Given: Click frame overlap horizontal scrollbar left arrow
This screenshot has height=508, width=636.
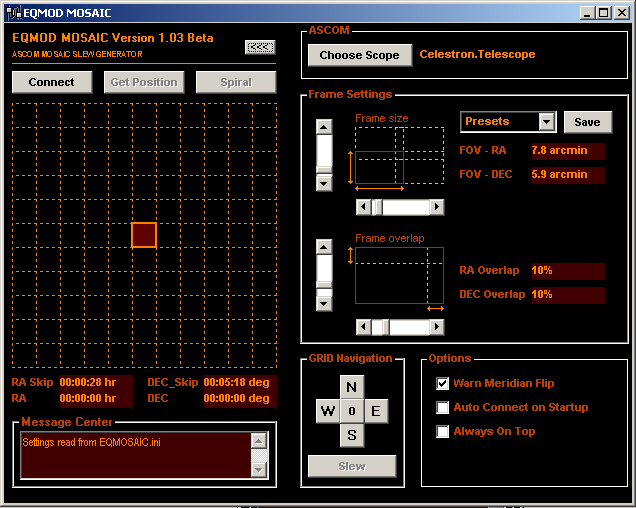Looking at the screenshot, I should pyautogui.click(x=363, y=327).
